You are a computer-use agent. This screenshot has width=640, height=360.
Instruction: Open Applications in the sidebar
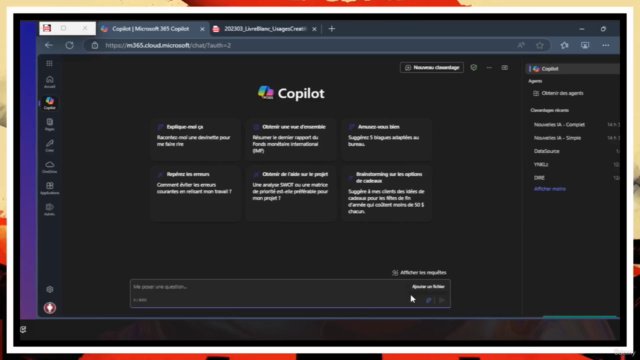pyautogui.click(x=49, y=188)
